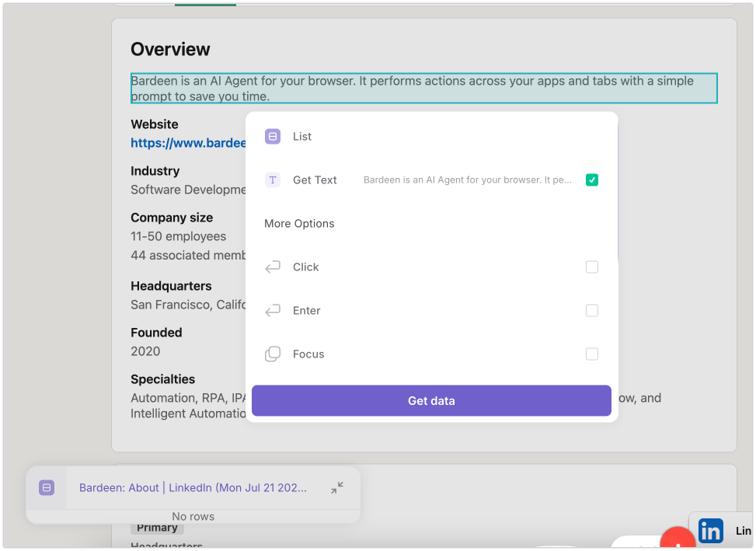756x551 pixels.
Task: Open the 'Bardeen: About | LinkedIn' table title
Action: pos(193,488)
